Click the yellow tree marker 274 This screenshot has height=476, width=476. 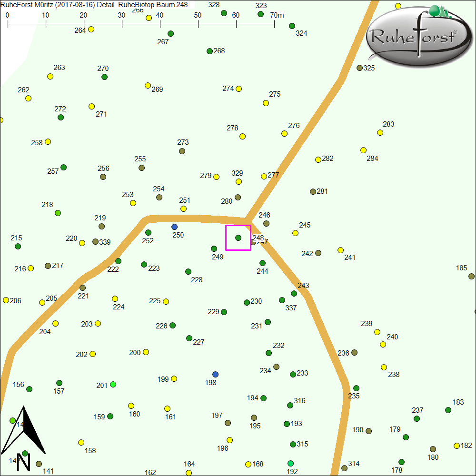[x=239, y=89]
